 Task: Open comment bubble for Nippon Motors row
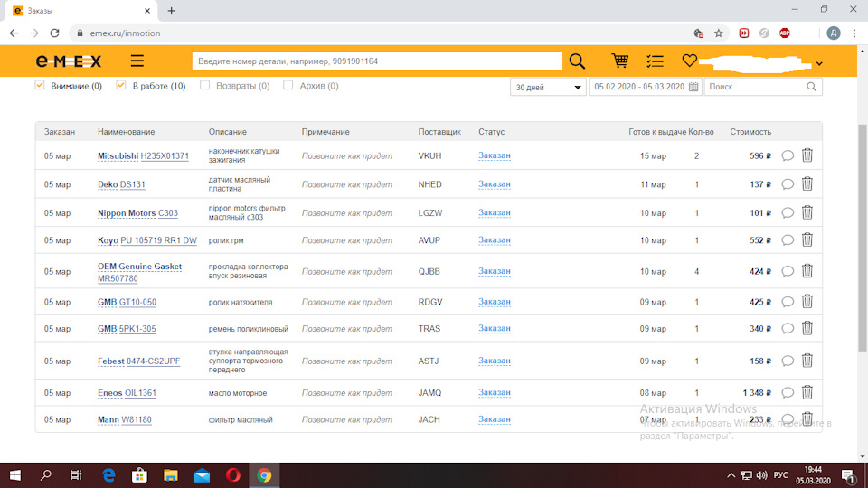click(x=788, y=213)
